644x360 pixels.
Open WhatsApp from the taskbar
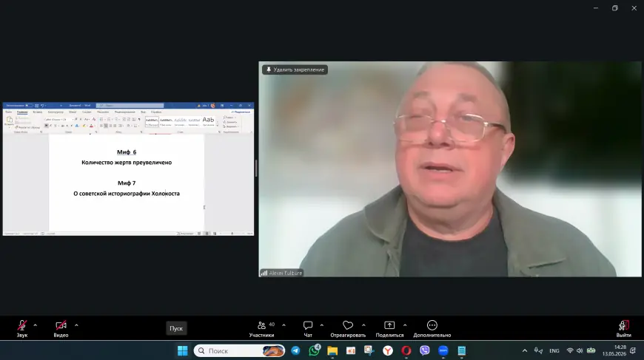click(314, 350)
